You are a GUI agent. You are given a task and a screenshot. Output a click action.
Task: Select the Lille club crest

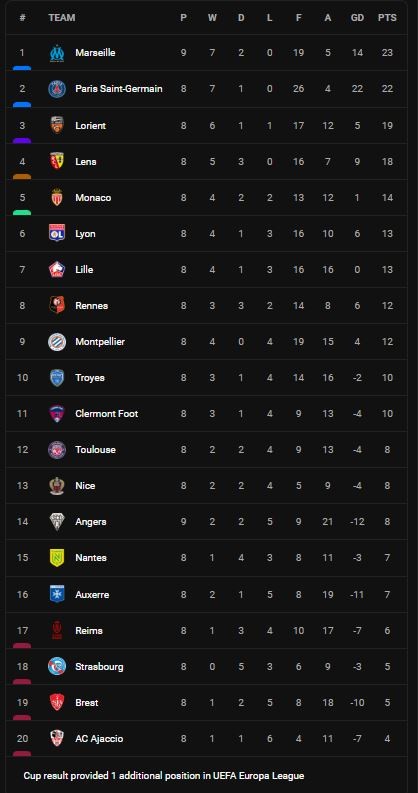(57, 270)
